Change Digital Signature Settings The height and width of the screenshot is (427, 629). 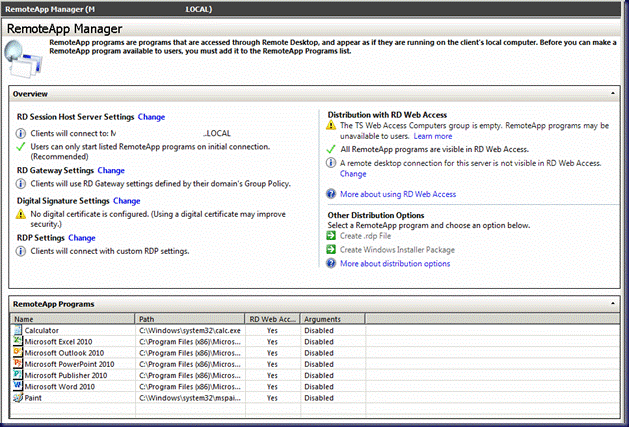point(127,201)
